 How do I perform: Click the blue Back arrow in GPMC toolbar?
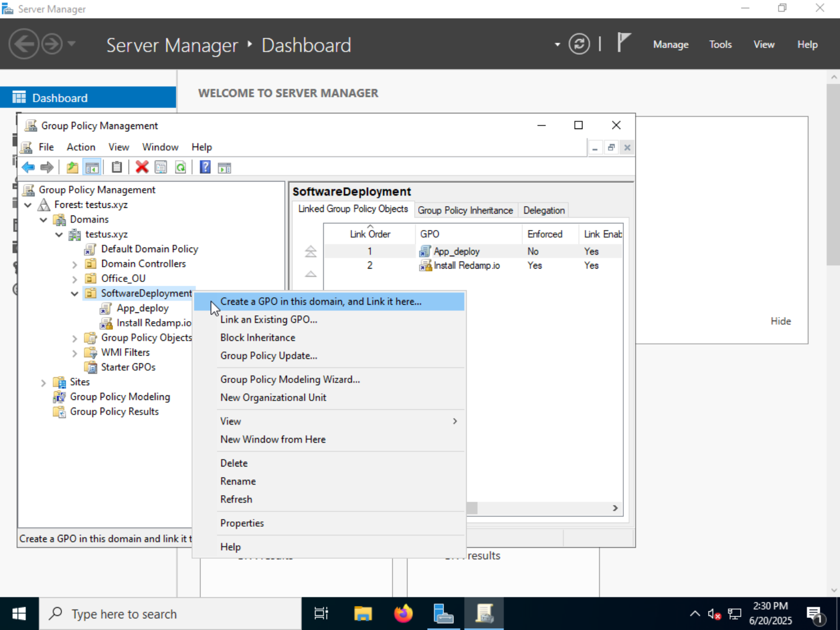28,168
